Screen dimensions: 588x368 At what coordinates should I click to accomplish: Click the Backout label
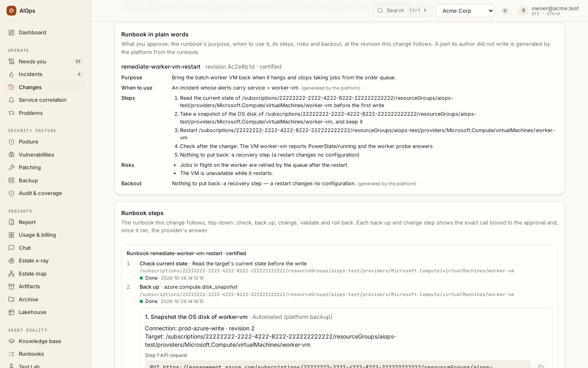tap(131, 184)
